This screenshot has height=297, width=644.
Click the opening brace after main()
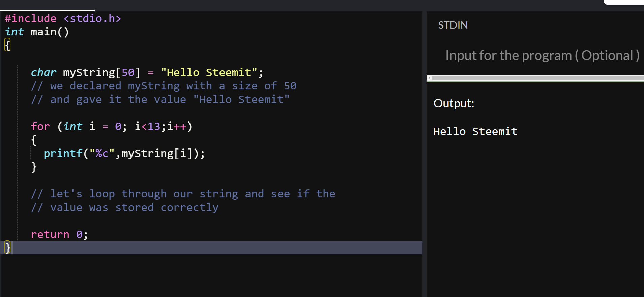(x=7, y=45)
